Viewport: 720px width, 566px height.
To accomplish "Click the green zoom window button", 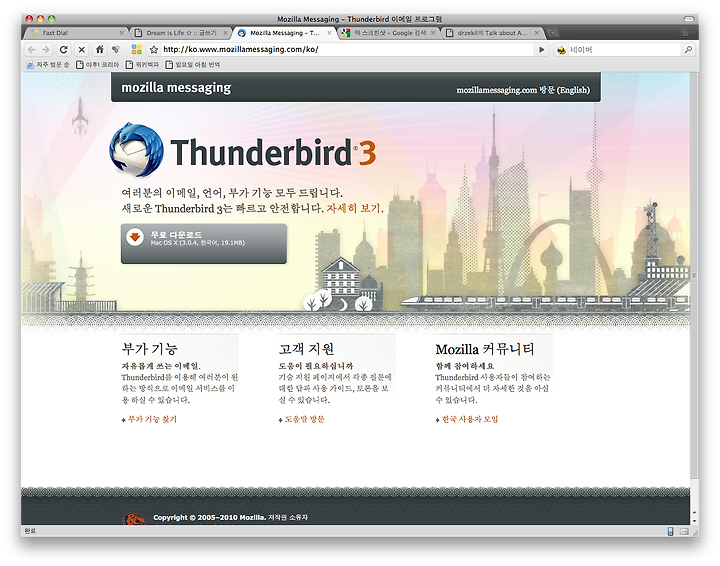I will click(52, 19).
